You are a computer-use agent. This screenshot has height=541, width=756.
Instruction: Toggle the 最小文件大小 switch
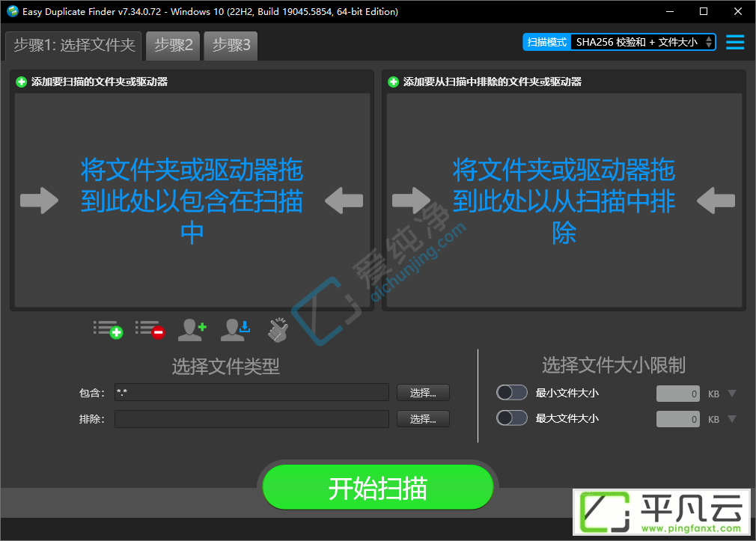click(511, 393)
